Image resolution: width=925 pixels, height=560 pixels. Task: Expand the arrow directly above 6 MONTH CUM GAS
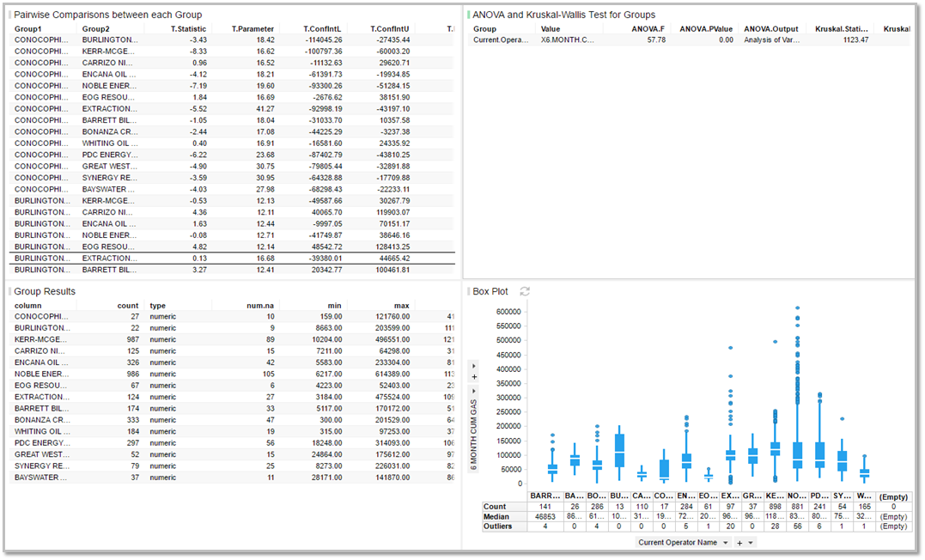[474, 391]
